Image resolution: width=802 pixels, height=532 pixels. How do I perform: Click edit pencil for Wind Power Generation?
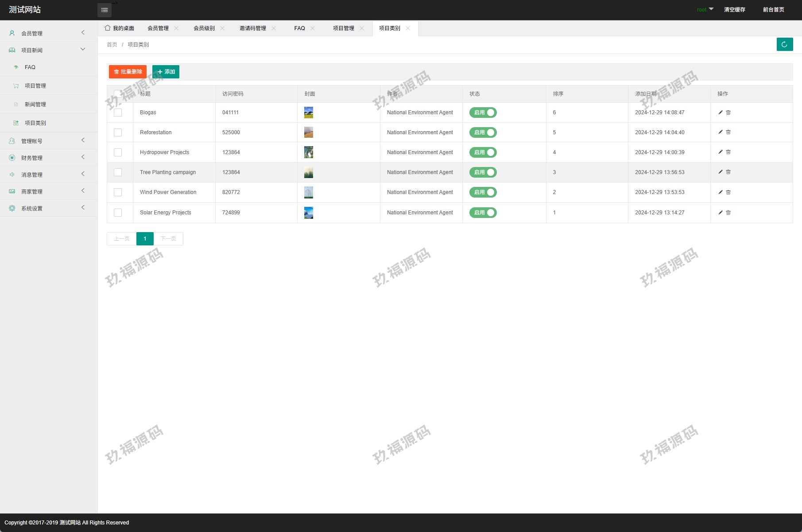pyautogui.click(x=720, y=192)
